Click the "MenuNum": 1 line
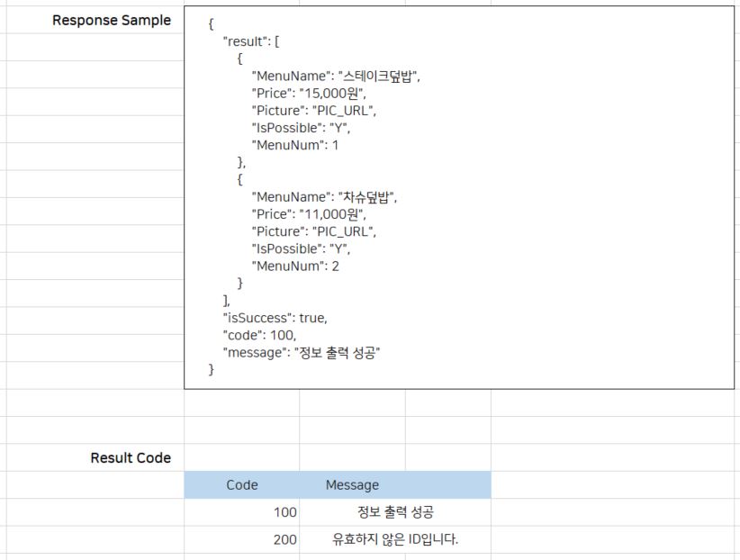Screen dimensions: 740x560 pyautogui.click(x=295, y=145)
